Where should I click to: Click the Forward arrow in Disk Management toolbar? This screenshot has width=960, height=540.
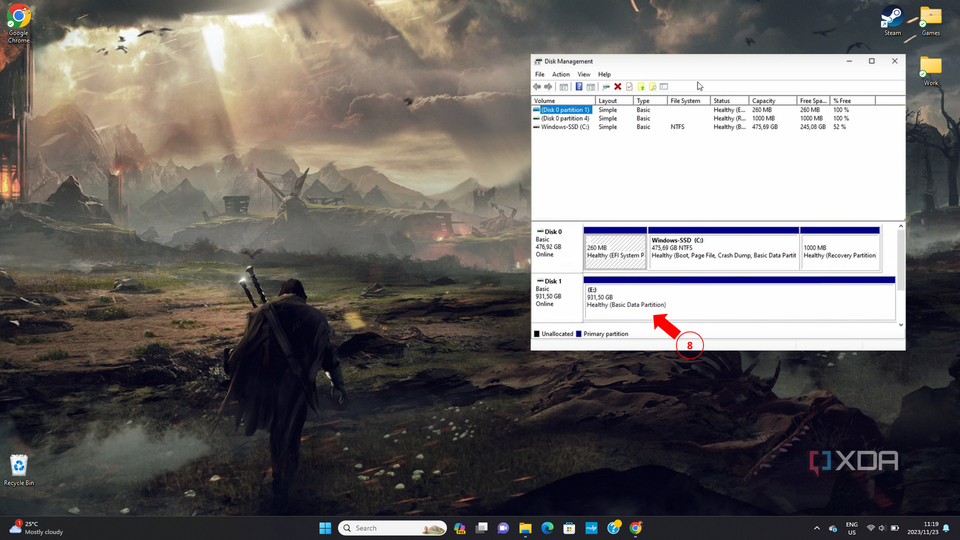pos(549,87)
